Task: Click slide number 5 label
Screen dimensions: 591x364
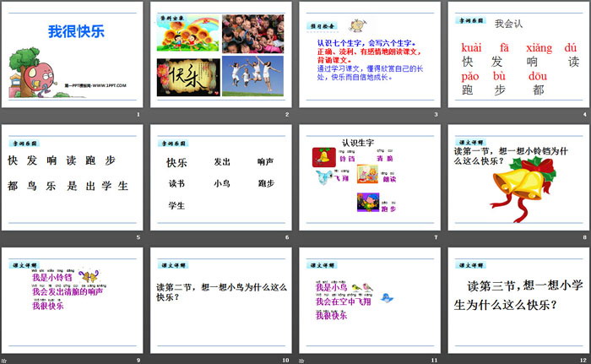Action: click(x=138, y=237)
